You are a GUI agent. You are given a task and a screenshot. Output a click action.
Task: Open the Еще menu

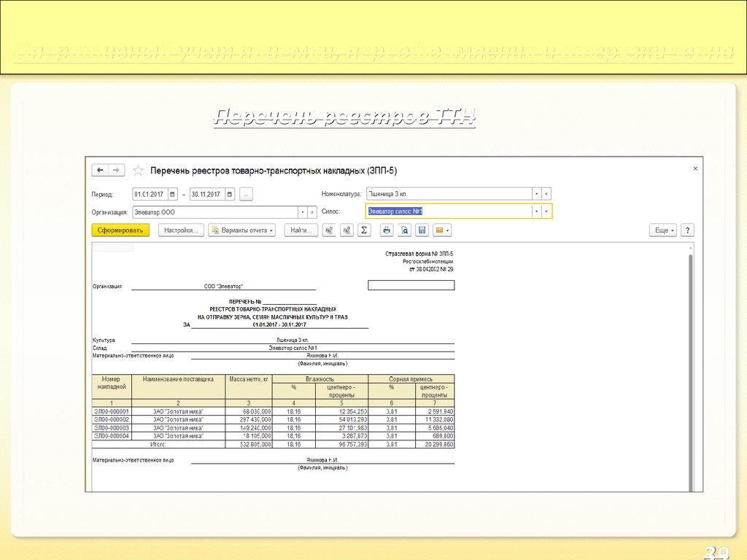tap(663, 230)
